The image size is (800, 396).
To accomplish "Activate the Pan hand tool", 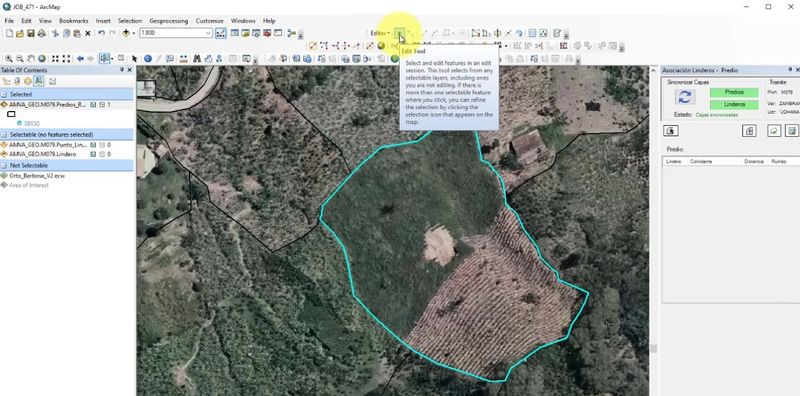I will click(x=31, y=59).
